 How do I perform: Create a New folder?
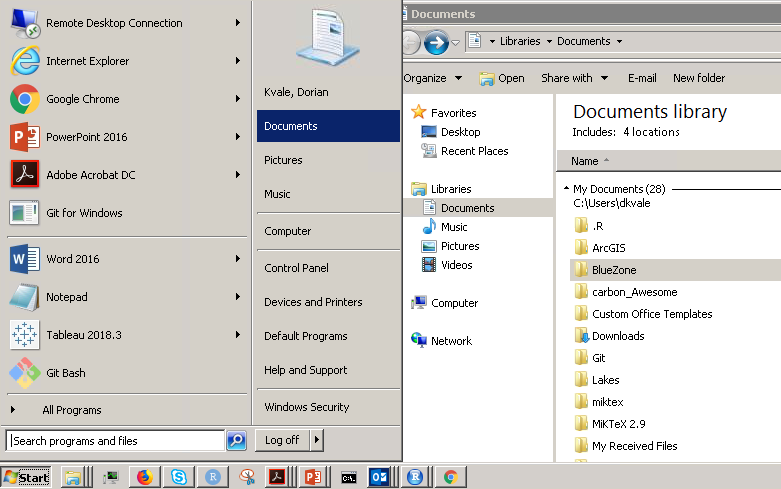pyautogui.click(x=699, y=78)
